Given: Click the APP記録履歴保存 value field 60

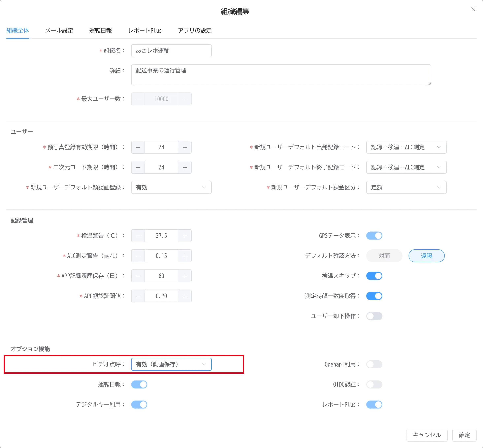Looking at the screenshot, I should click(x=161, y=276).
